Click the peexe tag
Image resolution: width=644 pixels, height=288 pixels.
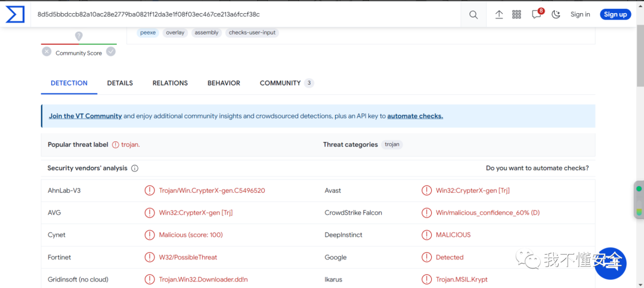148,33
